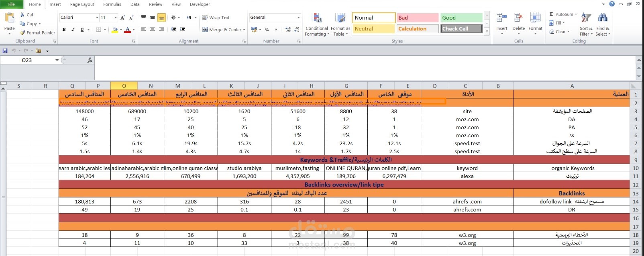Apply the Neutral cell style
This screenshot has width=644, height=256.
click(x=374, y=29)
